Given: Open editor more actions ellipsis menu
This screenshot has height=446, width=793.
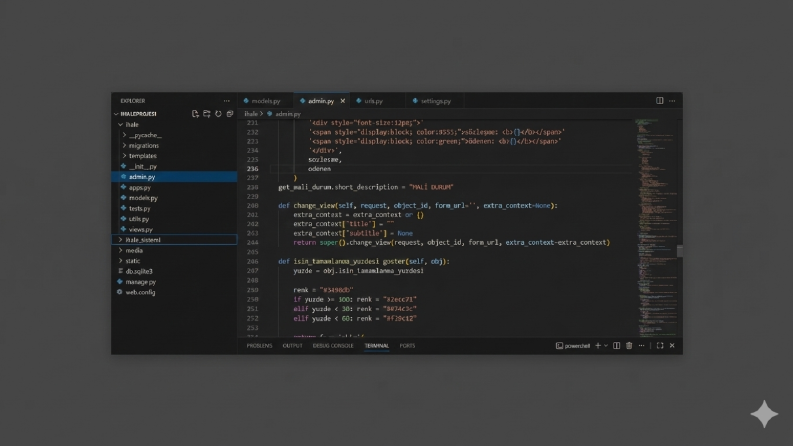Looking at the screenshot, I should tap(672, 101).
